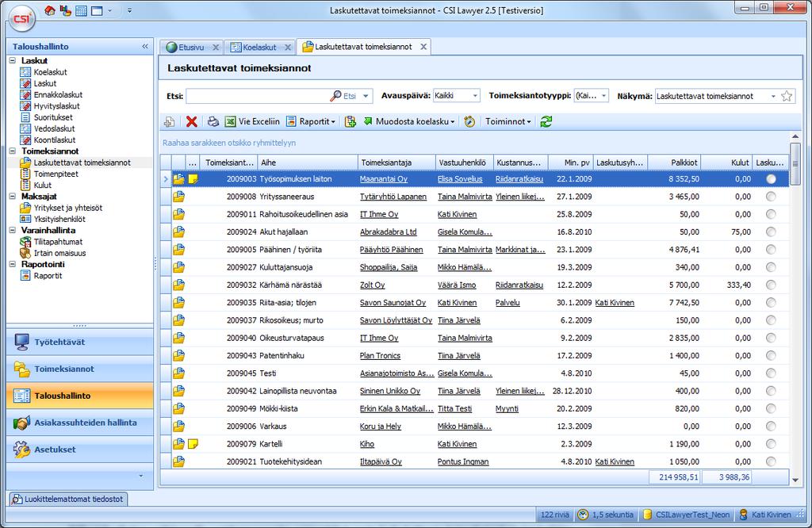Click the home icon in quick access toolbar
812x528 pixels.
(50, 10)
